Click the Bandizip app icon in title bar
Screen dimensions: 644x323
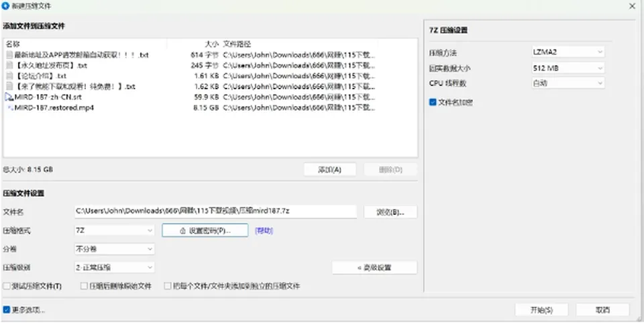click(6, 6)
